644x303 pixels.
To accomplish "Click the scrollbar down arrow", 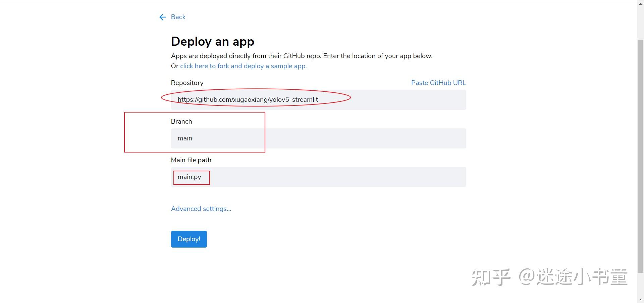I will 640,299.
